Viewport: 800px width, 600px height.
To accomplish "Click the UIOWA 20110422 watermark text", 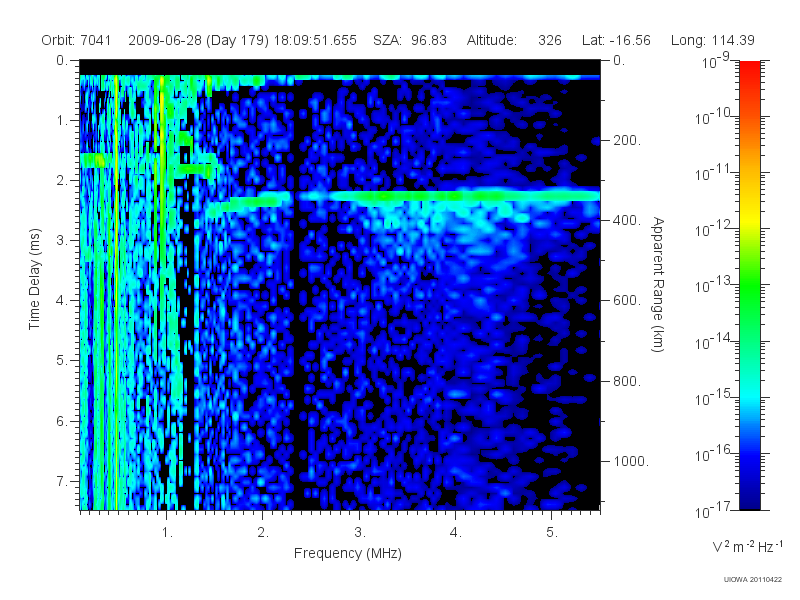I will [753, 579].
